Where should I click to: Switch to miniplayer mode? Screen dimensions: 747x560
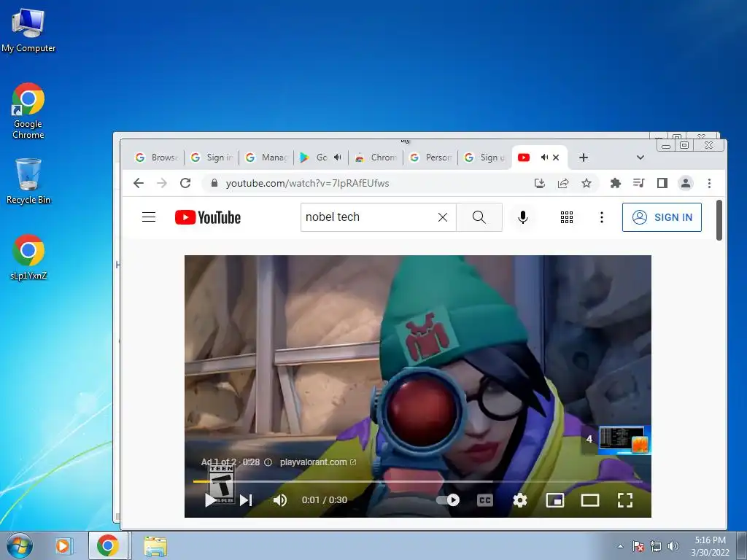555,500
